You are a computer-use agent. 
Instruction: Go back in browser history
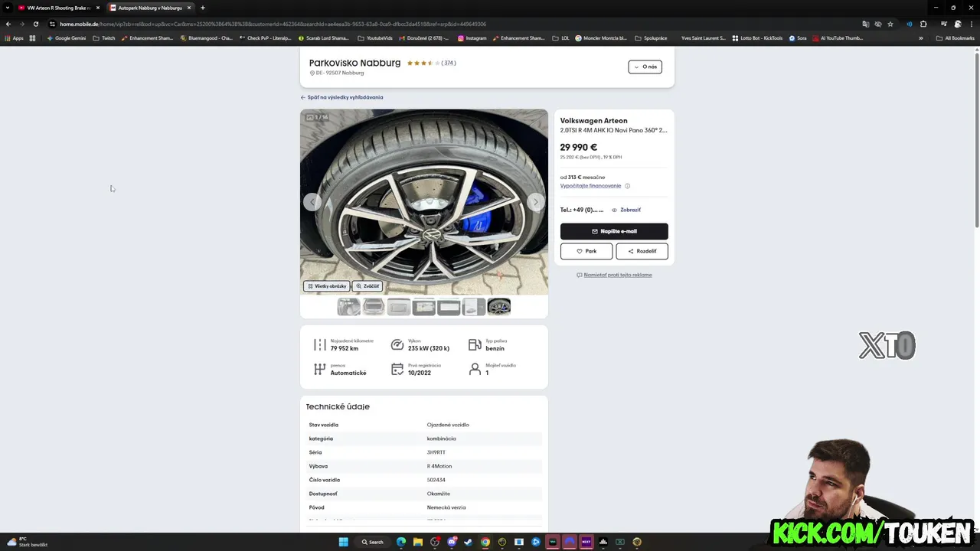tap(8, 24)
